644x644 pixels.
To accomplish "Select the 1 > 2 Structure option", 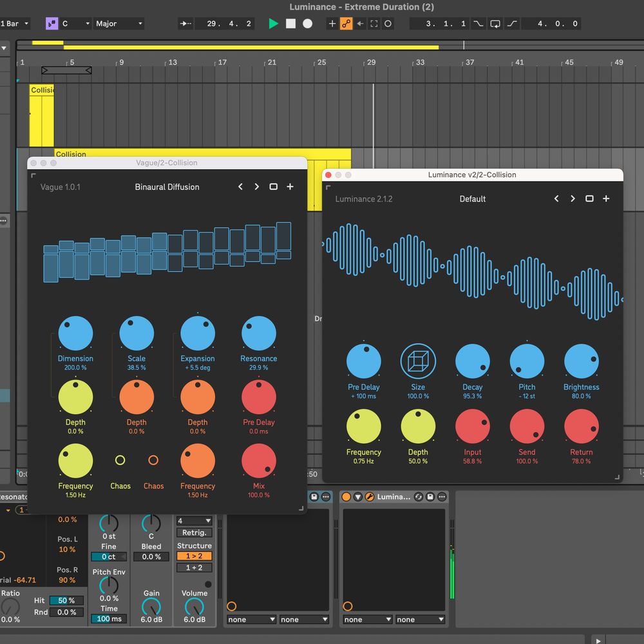I will click(x=194, y=556).
